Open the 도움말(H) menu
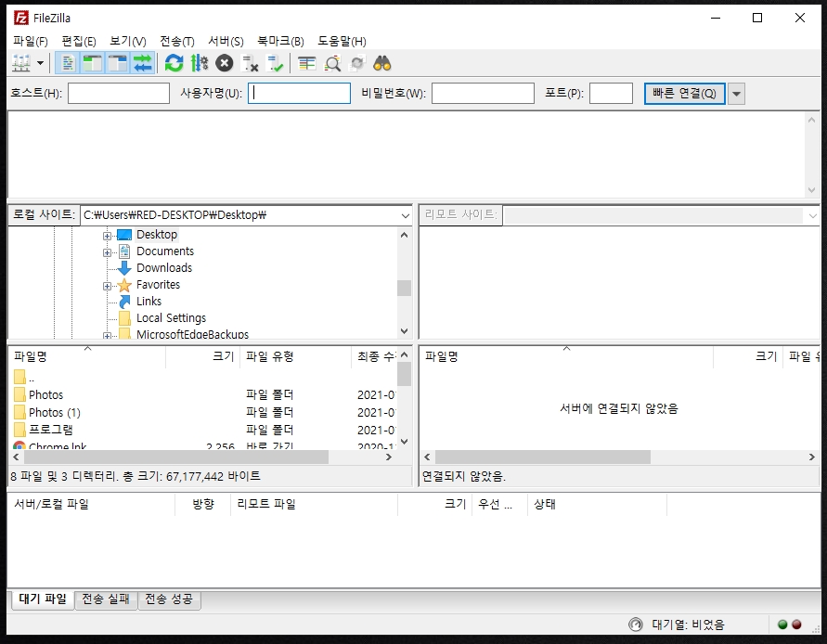The image size is (827, 644). tap(342, 41)
